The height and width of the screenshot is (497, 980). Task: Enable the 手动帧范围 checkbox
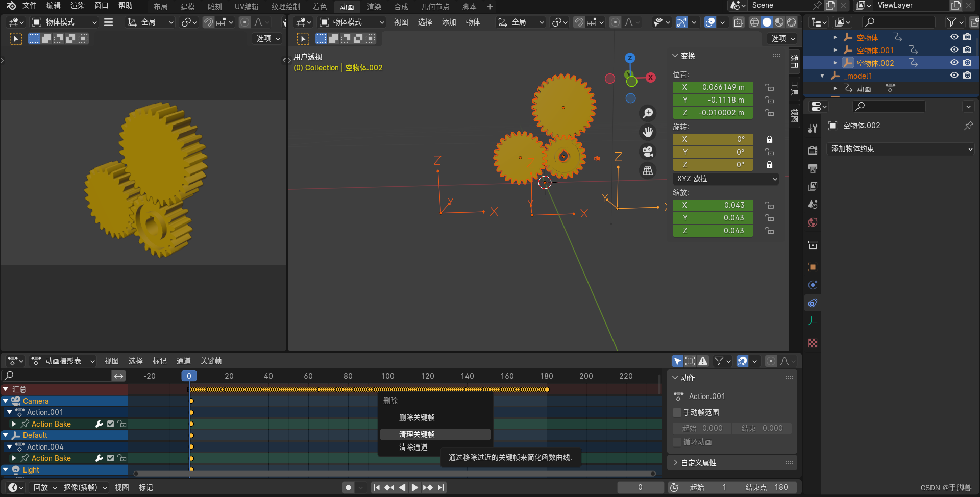(677, 412)
